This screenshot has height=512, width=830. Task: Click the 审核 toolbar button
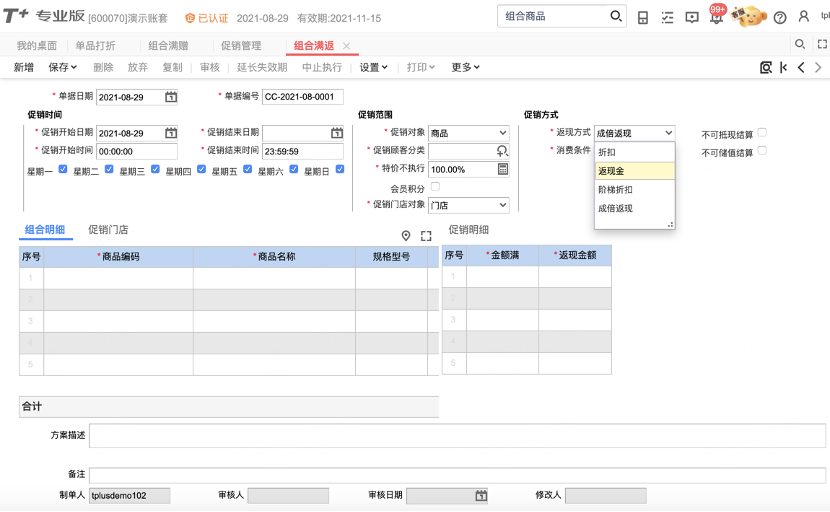coord(210,67)
